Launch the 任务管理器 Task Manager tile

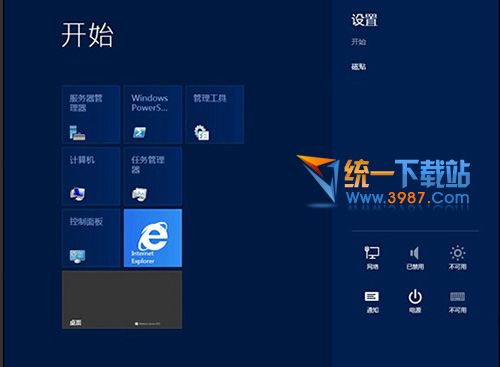pos(153,176)
